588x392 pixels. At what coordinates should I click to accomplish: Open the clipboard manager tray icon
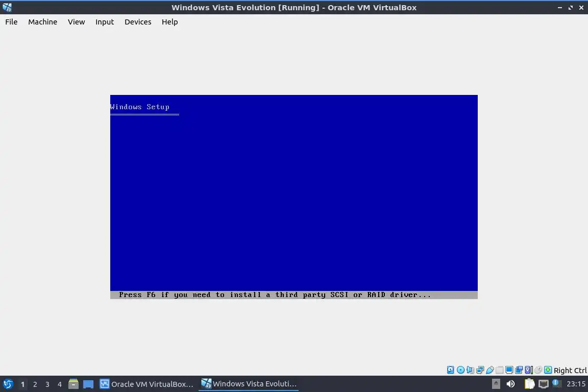(529, 384)
